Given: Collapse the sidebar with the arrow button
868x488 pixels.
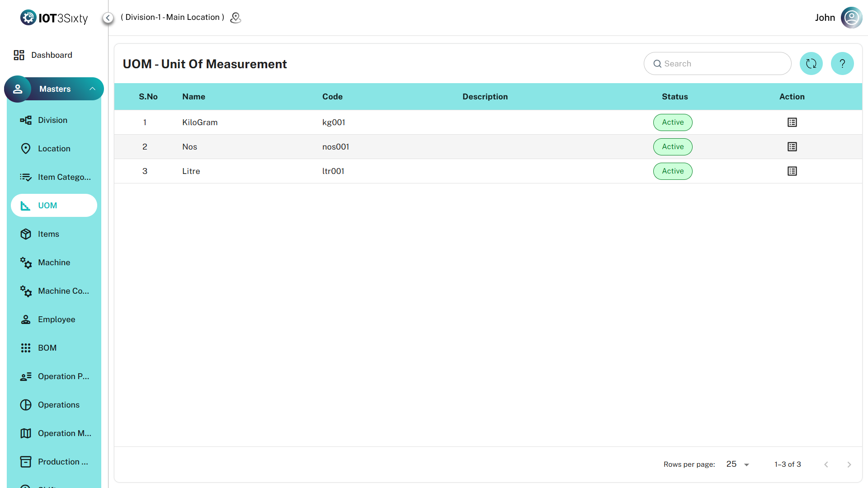Looking at the screenshot, I should pyautogui.click(x=108, y=18).
